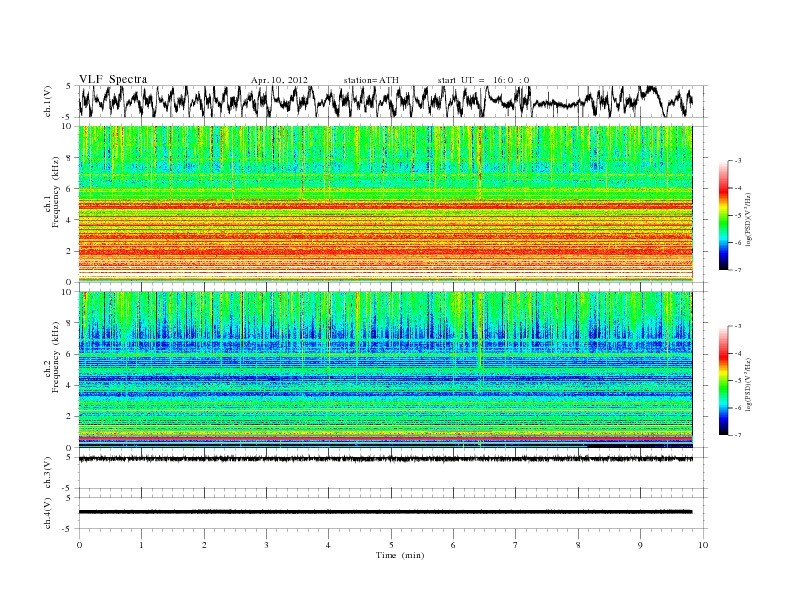Click the ch.1 frequency axis "4" tick
The image size is (792, 612).
click(70, 220)
